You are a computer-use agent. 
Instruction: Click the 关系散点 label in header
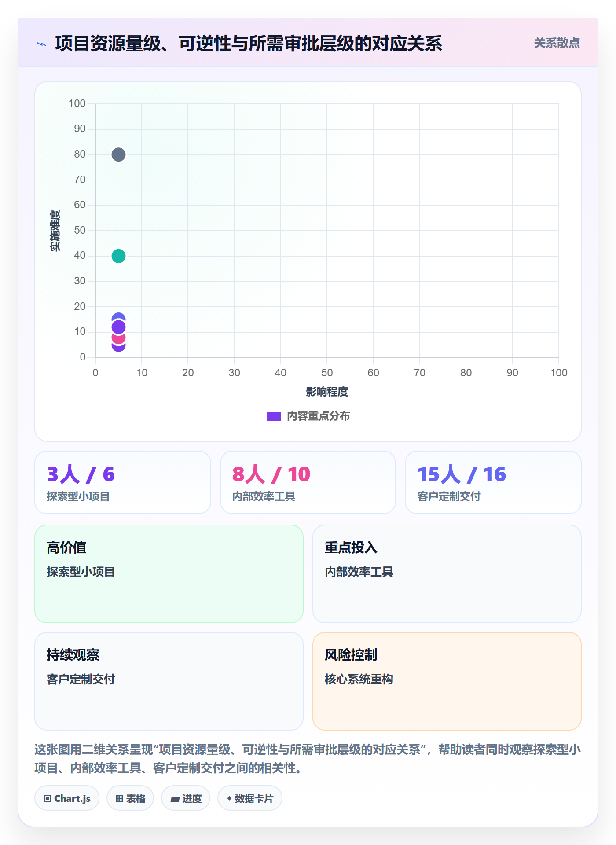tap(557, 43)
